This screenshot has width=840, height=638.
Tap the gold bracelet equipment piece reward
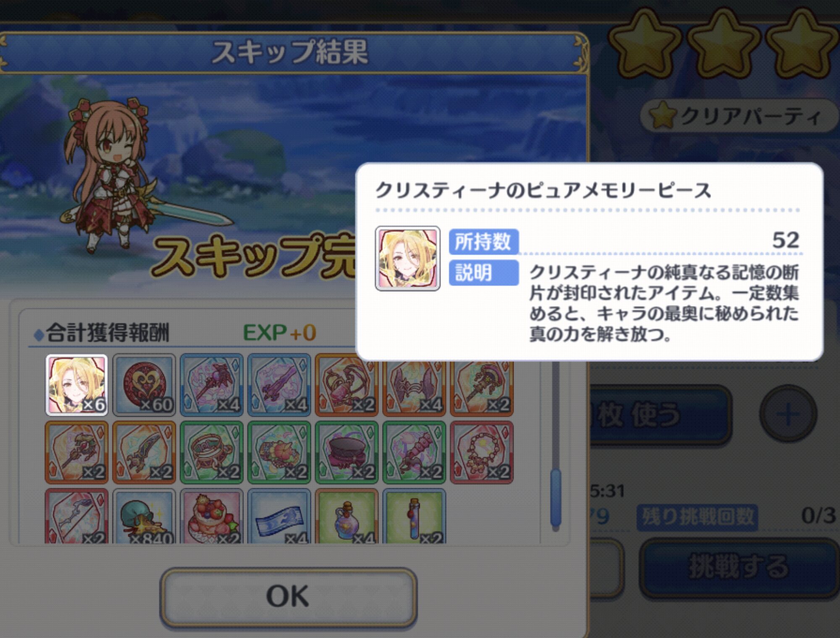(x=212, y=452)
